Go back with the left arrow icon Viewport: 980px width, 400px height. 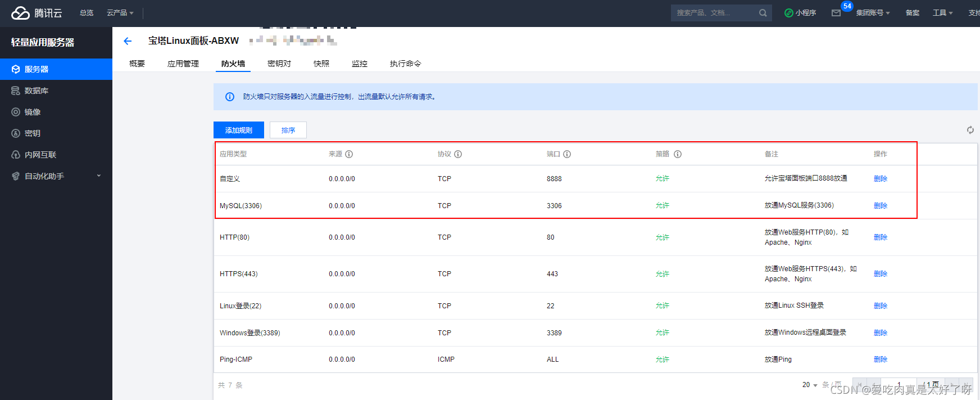pos(128,41)
